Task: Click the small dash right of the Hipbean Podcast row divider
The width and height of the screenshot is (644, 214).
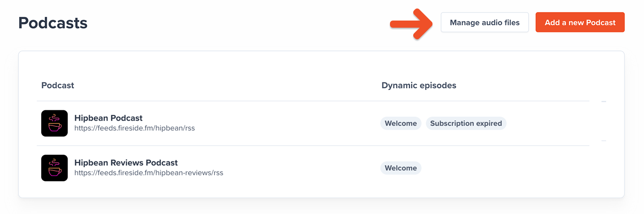Action: click(604, 141)
